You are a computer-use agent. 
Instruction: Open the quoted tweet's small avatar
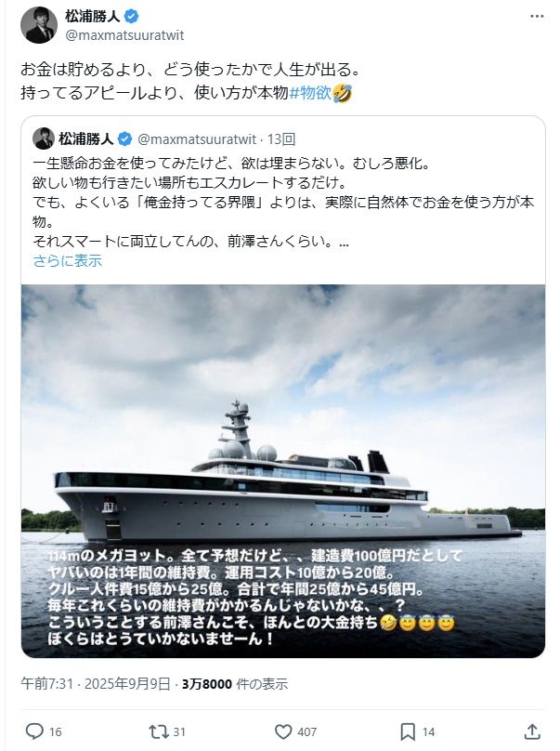pyautogui.click(x=43, y=138)
